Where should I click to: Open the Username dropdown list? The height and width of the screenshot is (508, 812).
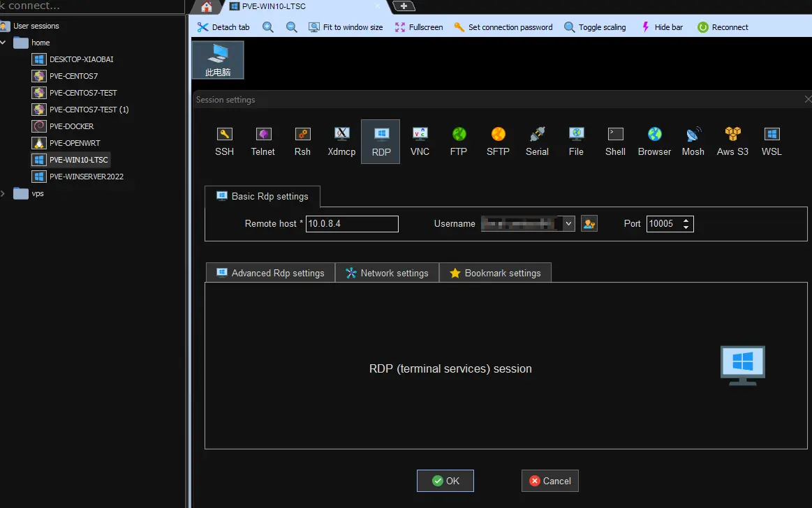pos(569,224)
